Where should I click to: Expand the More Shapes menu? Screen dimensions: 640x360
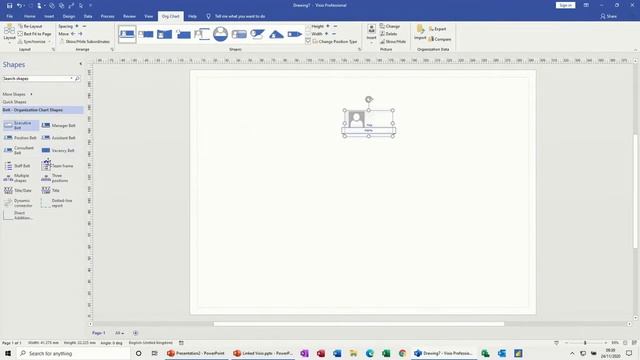(18, 94)
